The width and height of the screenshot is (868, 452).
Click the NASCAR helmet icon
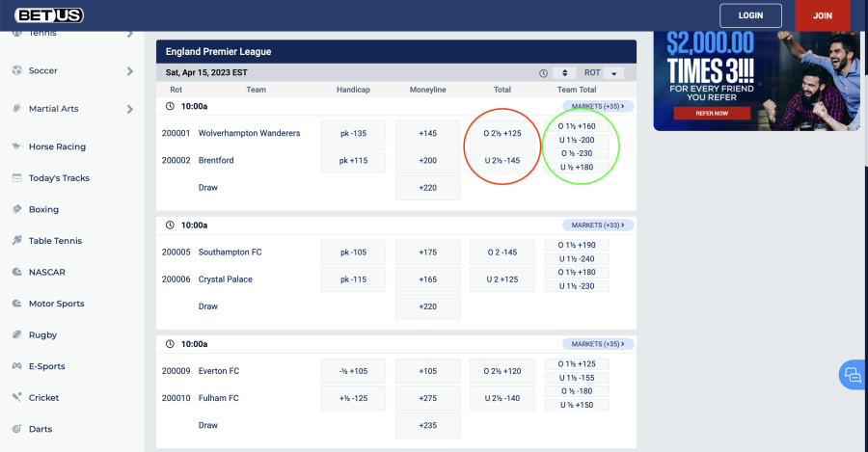click(x=17, y=272)
